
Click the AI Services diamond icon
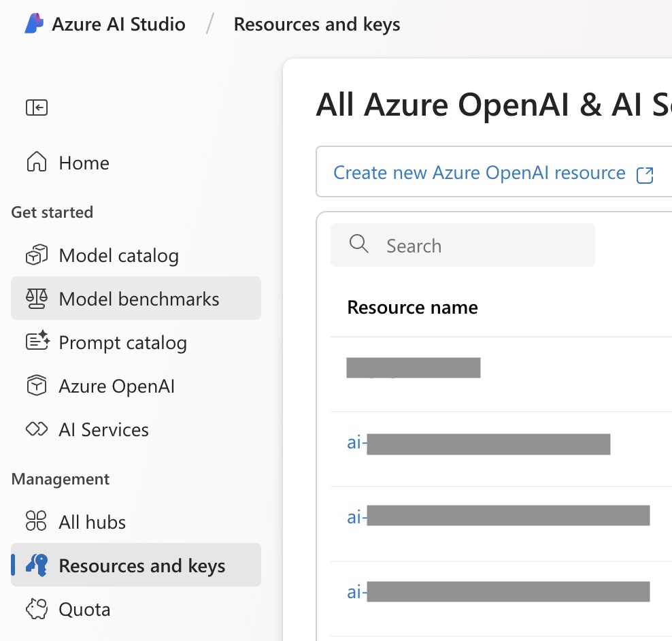[37, 429]
